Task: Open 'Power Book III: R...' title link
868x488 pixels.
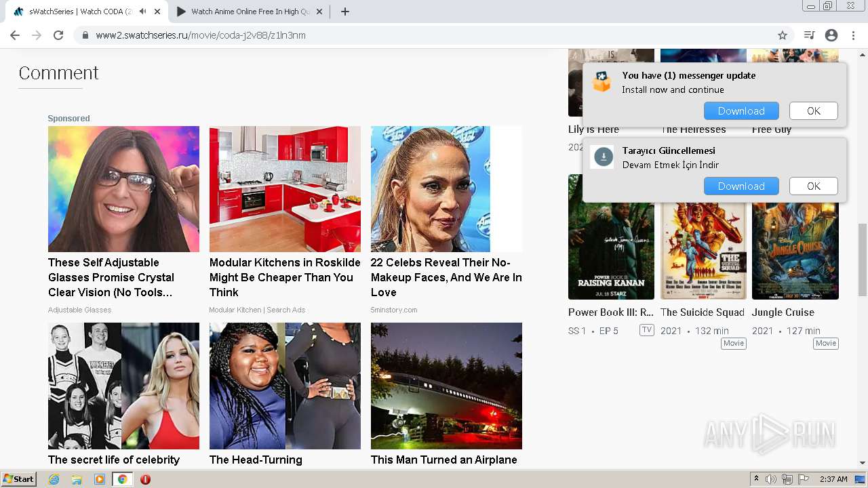Action: 611,312
